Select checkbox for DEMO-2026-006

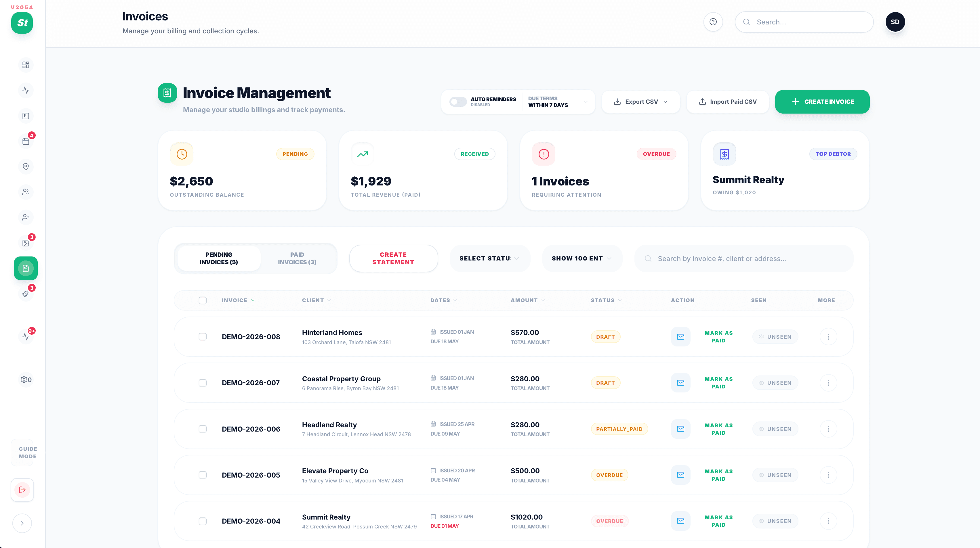pyautogui.click(x=202, y=429)
